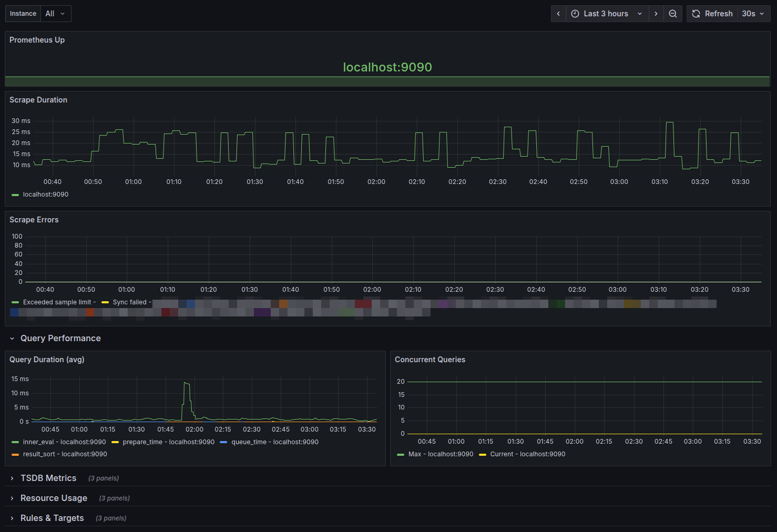Viewport: 777px width, 532px height.
Task: Shift the time range back with the left arrow
Action: (558, 13)
